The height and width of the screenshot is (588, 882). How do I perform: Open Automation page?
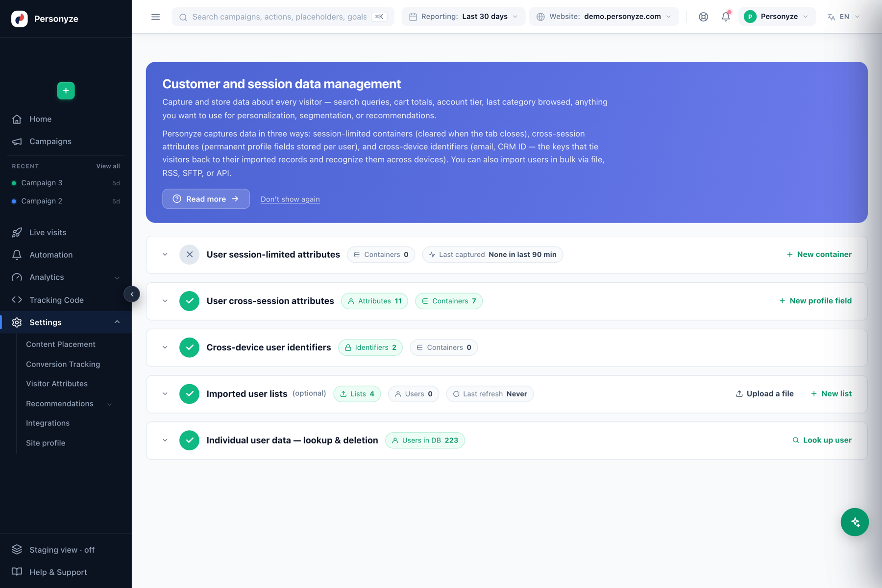pos(66,255)
